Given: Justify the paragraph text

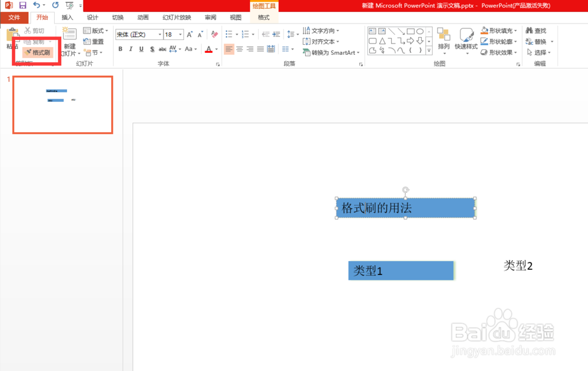Looking at the screenshot, I should pos(260,49).
